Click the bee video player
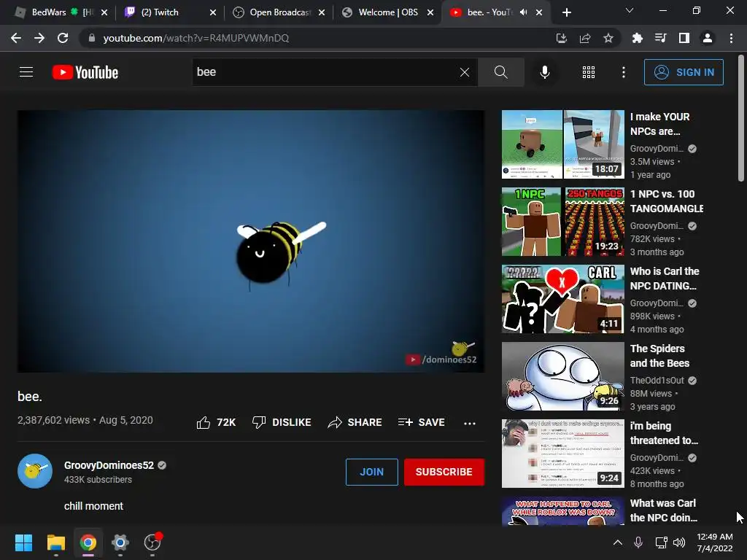The image size is (747, 560). 251,241
